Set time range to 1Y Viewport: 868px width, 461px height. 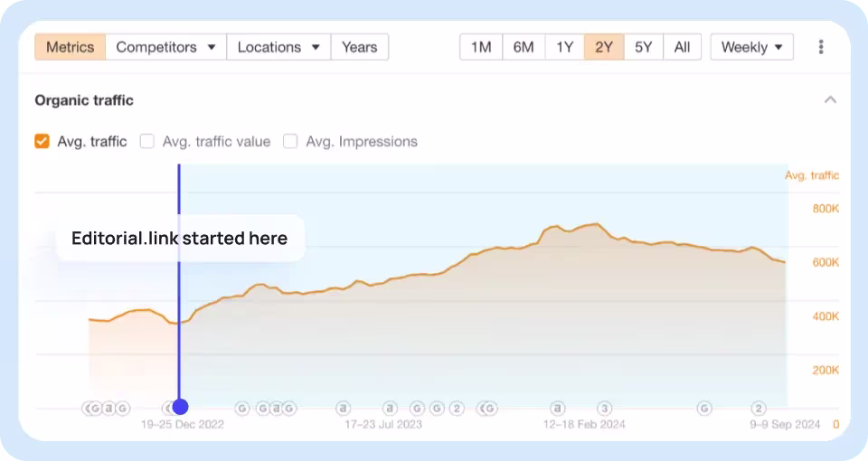click(x=564, y=47)
